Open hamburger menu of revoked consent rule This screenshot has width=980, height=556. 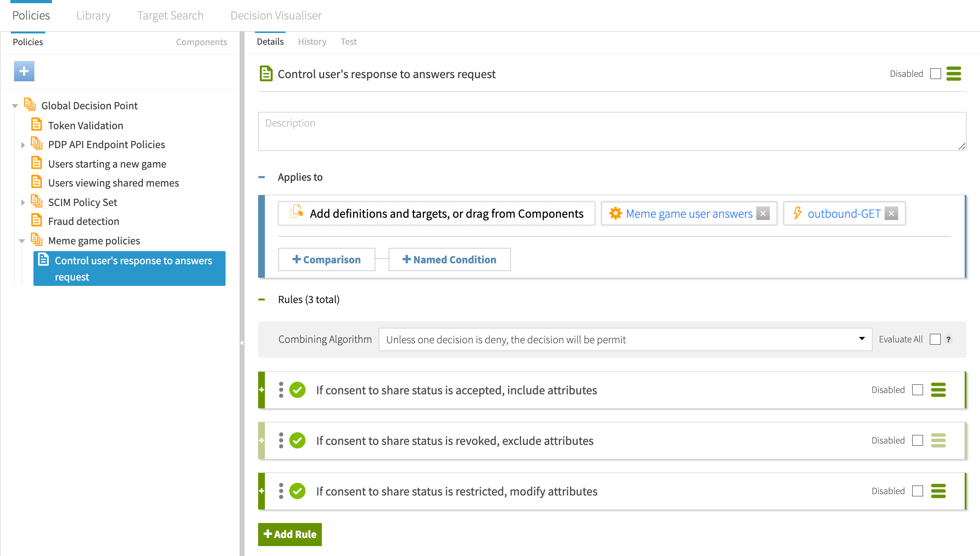click(x=938, y=440)
